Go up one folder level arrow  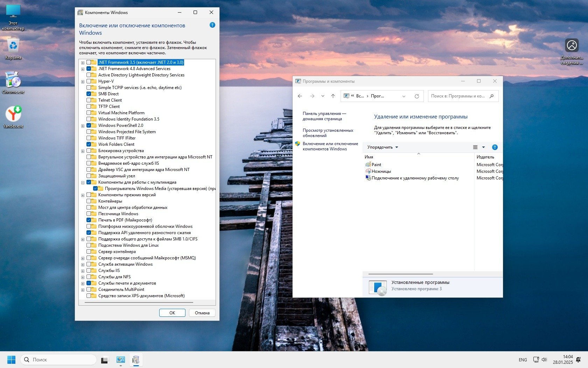pos(333,96)
